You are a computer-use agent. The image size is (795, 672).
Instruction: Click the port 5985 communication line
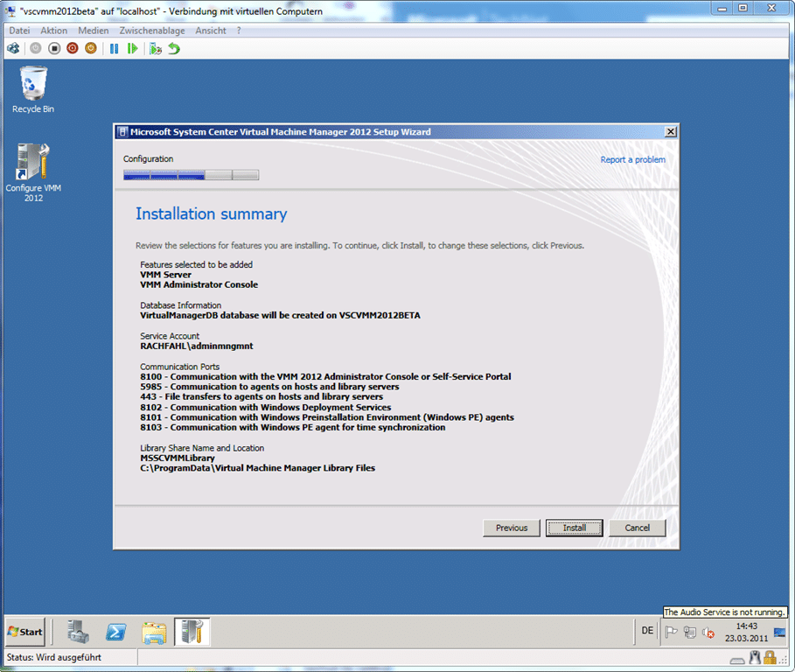pos(269,387)
